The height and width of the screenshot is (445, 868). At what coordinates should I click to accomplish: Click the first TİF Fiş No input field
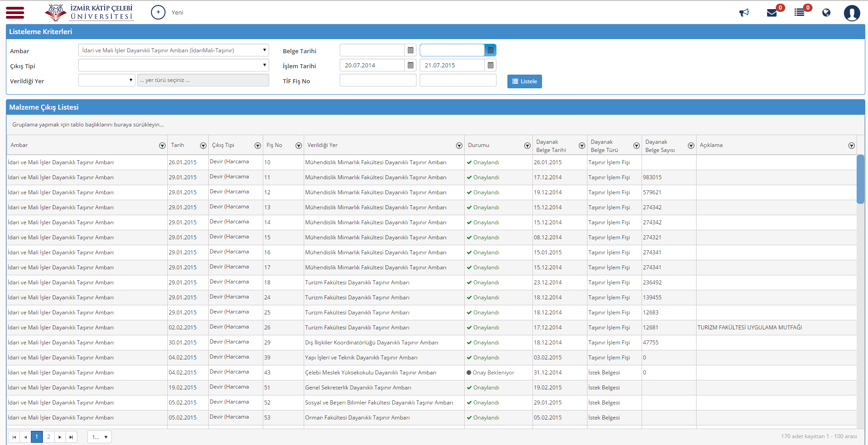click(x=378, y=81)
